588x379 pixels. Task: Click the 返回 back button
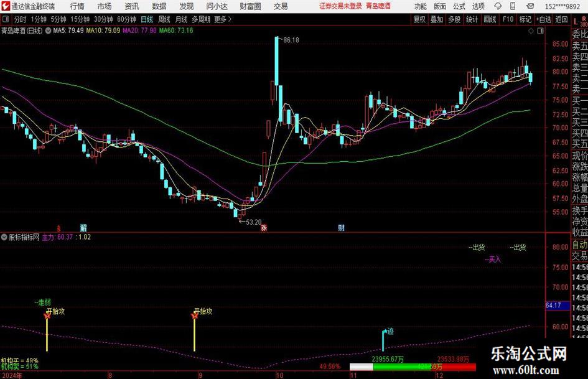[561, 19]
